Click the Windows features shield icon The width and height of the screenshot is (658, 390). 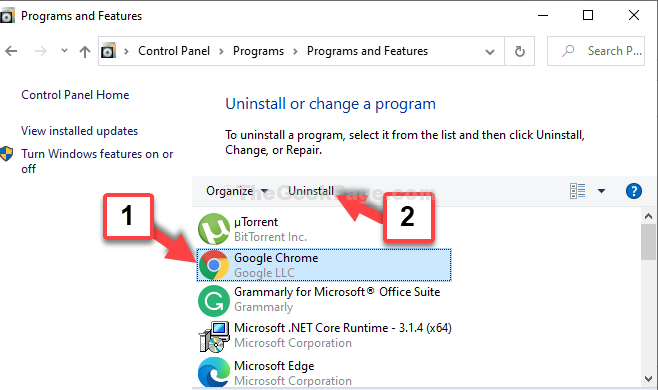pyautogui.click(x=7, y=154)
